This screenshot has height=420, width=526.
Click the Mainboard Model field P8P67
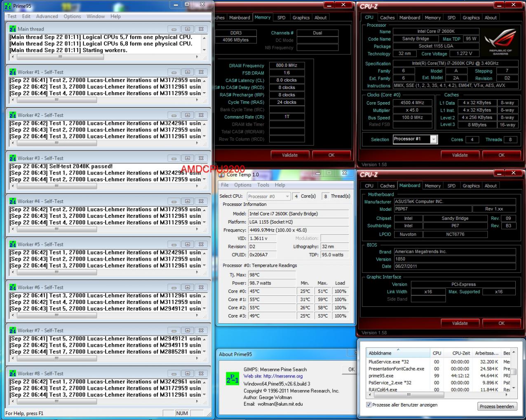pos(432,209)
